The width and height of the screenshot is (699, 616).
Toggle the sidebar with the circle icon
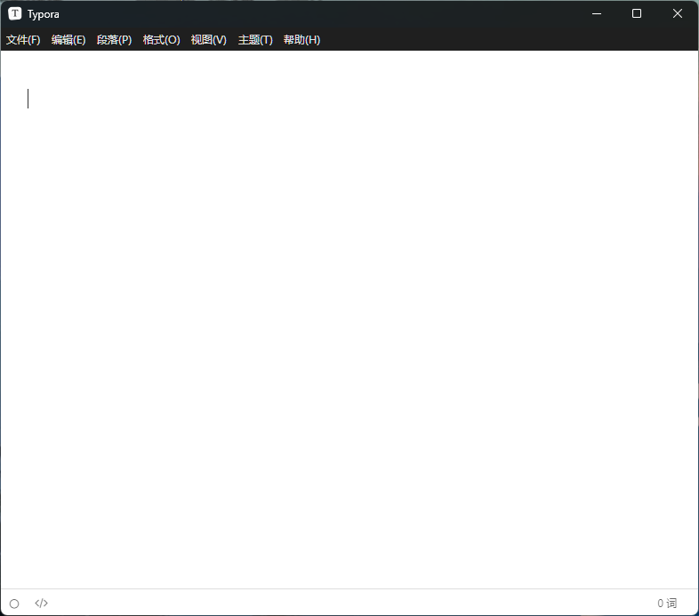click(14, 604)
